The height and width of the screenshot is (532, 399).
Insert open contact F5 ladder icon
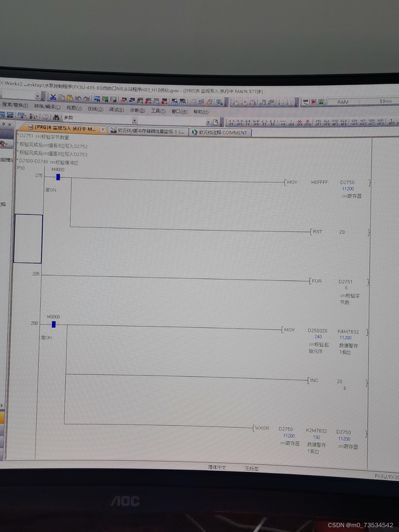[x=232, y=122]
